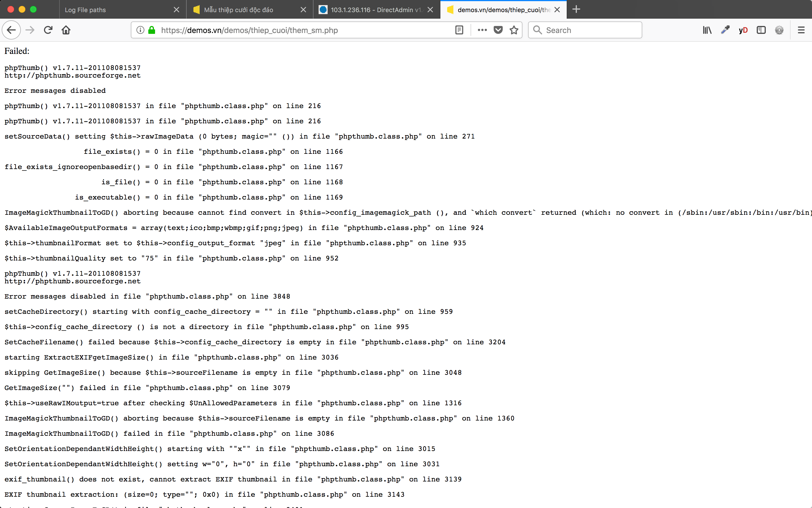Open the Firefox hamburger menu
The width and height of the screenshot is (812, 508).
801,30
